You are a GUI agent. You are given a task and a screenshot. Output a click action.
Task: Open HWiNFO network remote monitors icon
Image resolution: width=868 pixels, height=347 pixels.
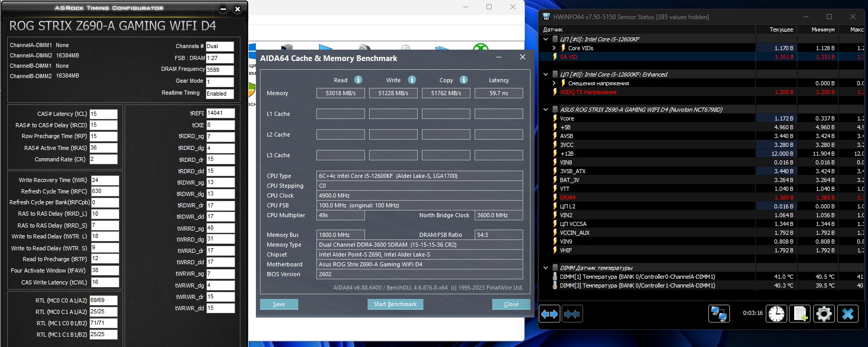pos(719,313)
